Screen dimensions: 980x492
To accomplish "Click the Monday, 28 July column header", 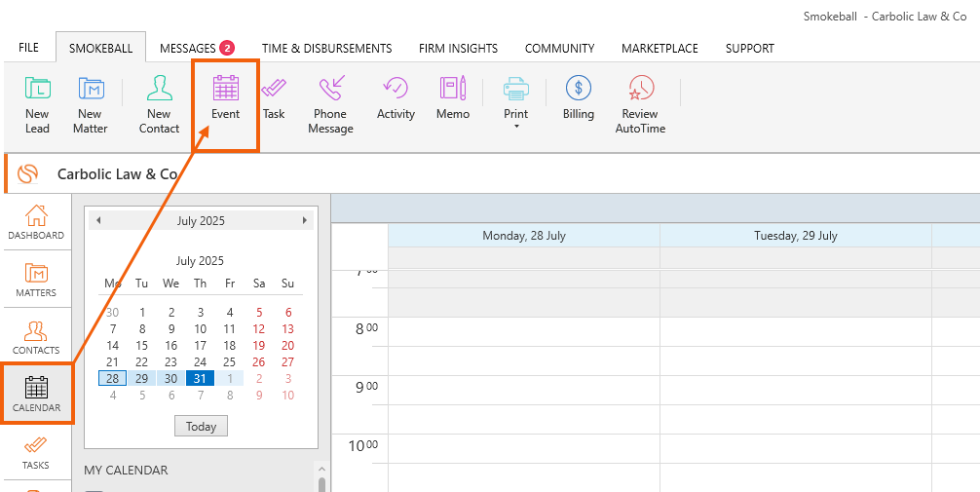I will [x=524, y=236].
